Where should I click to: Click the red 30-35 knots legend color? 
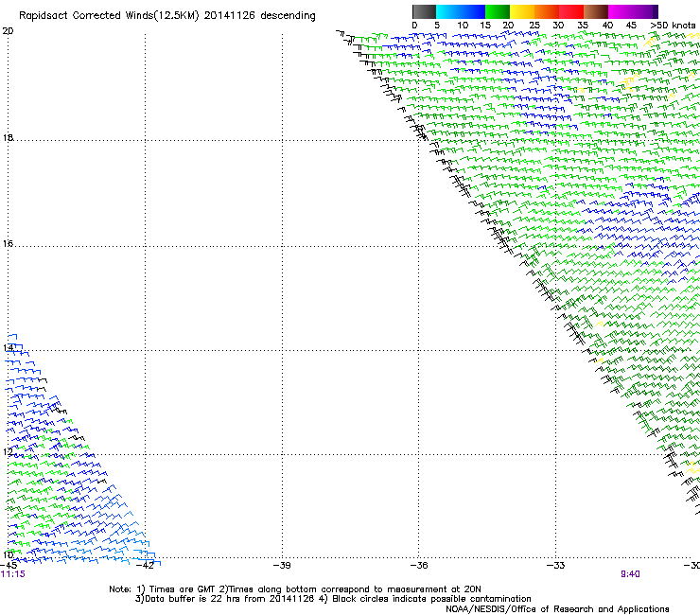click(x=571, y=11)
